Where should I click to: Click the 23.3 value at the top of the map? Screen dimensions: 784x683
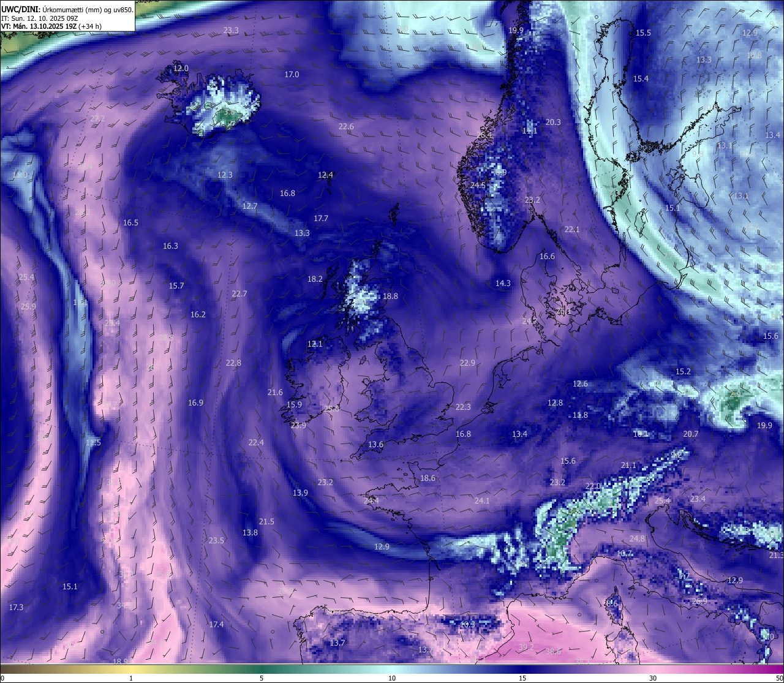pos(231,31)
